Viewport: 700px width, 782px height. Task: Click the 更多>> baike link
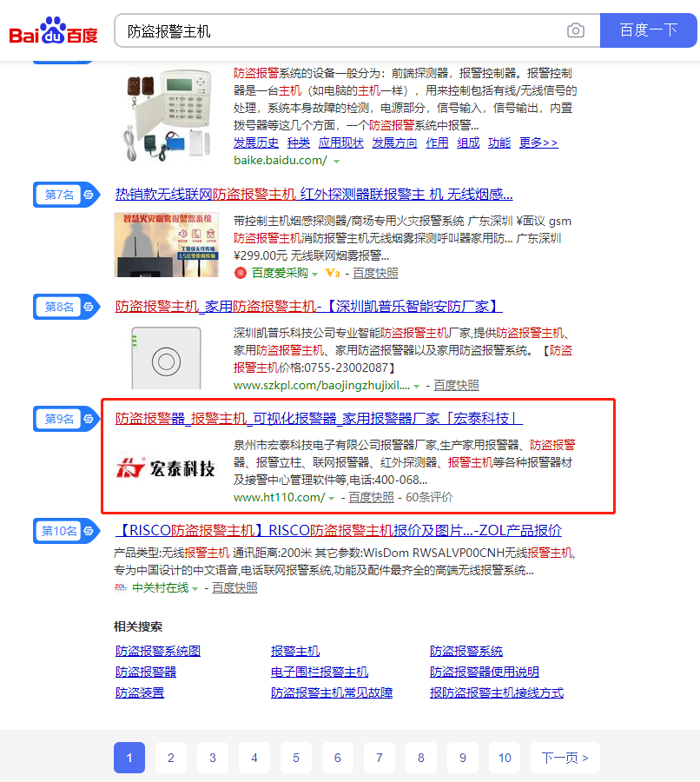[538, 142]
